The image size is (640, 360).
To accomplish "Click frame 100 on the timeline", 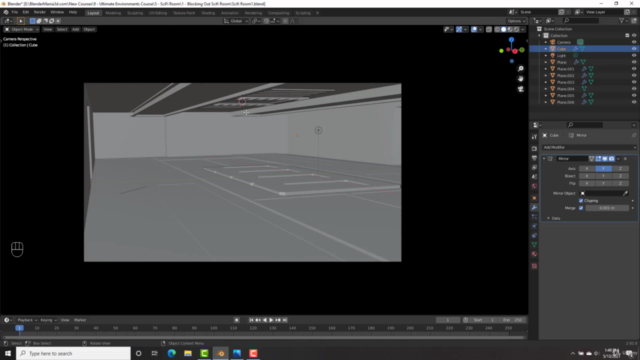I will coord(213,328).
